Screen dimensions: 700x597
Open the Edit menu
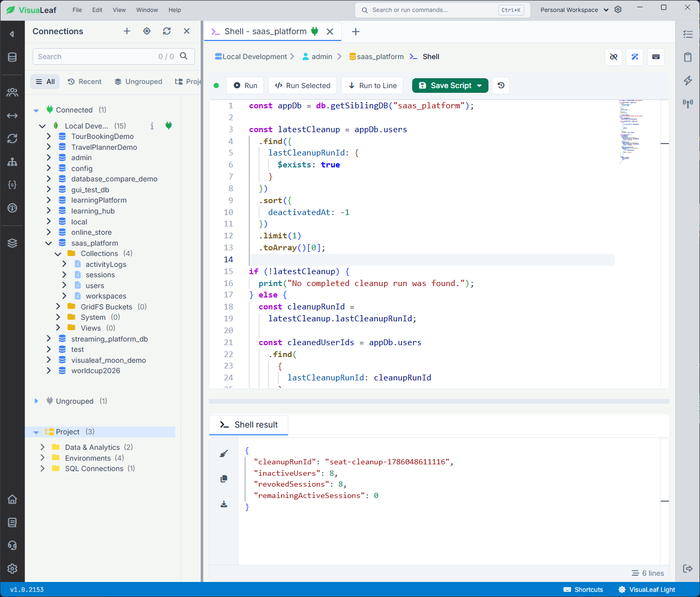[x=97, y=10]
